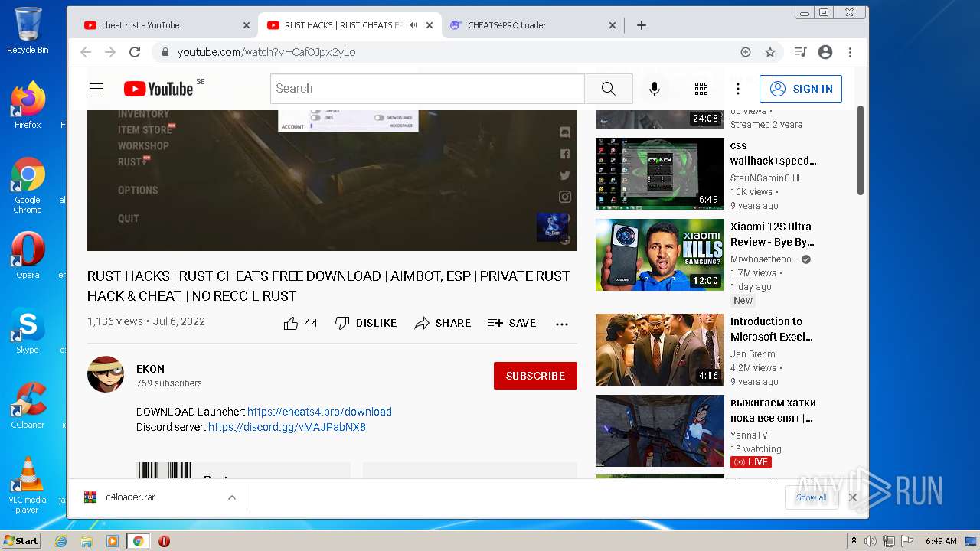Screen dimensions: 980x551
Task: Click the page vertical scrollbar
Action: point(861,149)
